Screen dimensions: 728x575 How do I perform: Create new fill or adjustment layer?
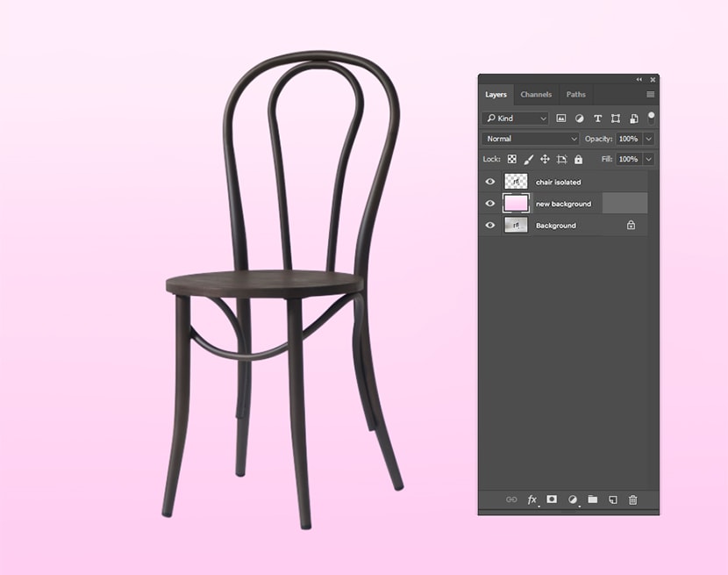[573, 500]
